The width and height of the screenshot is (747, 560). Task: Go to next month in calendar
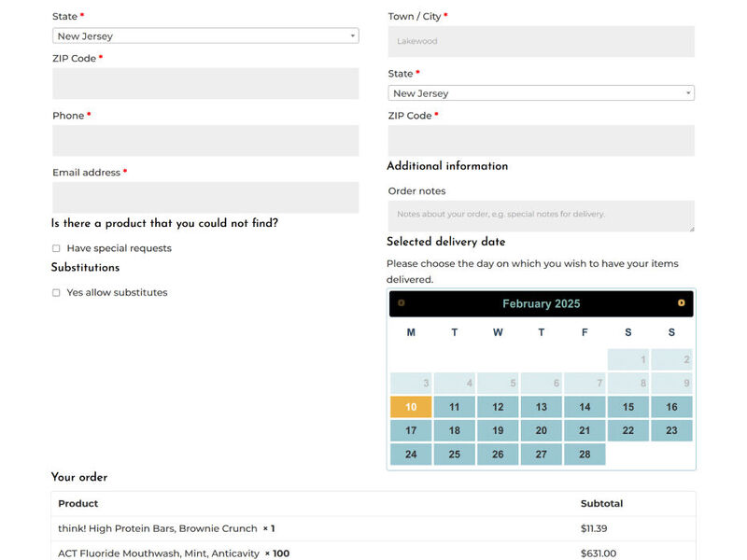coord(682,302)
